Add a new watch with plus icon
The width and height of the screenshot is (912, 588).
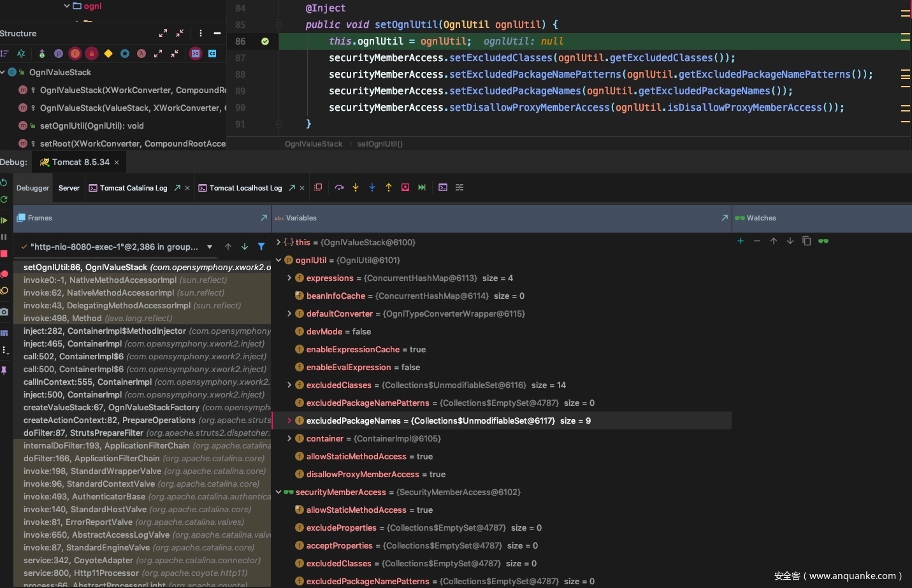click(740, 241)
